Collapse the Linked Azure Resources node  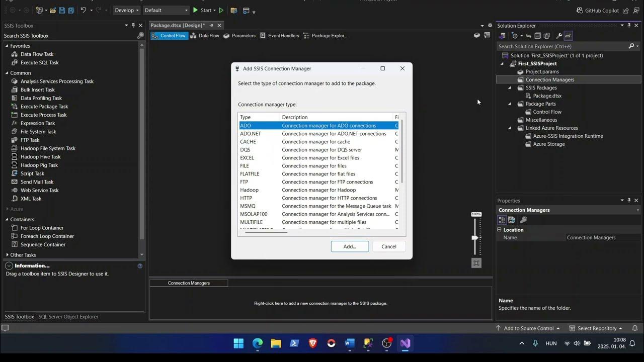pos(510,128)
